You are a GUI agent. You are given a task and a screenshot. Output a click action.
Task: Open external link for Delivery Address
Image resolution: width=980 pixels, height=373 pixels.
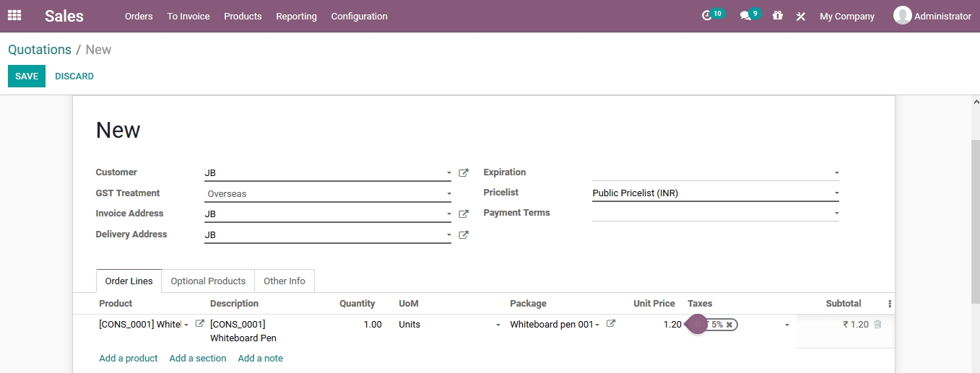(464, 235)
